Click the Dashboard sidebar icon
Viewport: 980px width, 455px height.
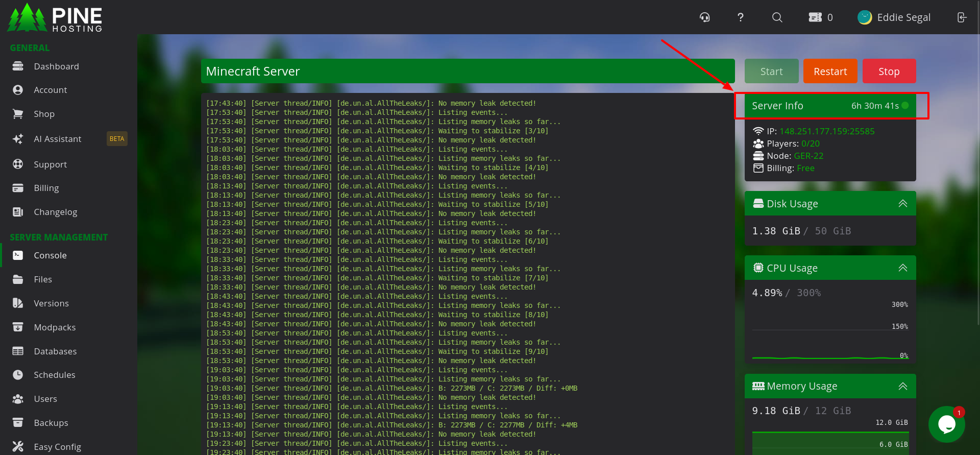(x=18, y=66)
